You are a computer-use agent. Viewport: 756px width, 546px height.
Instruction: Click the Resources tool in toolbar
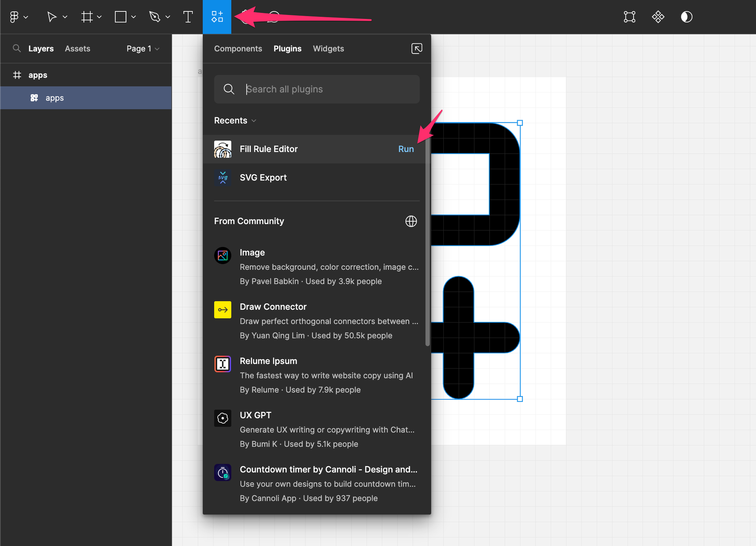217,17
